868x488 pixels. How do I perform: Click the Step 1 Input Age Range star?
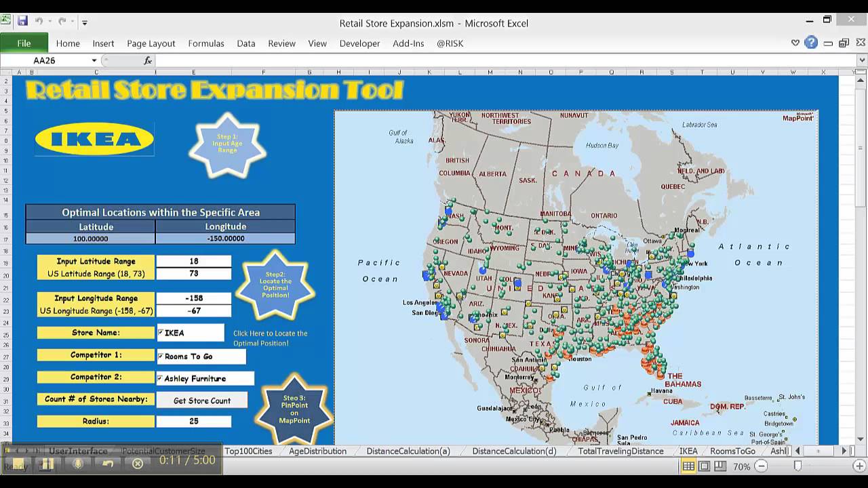coord(227,145)
